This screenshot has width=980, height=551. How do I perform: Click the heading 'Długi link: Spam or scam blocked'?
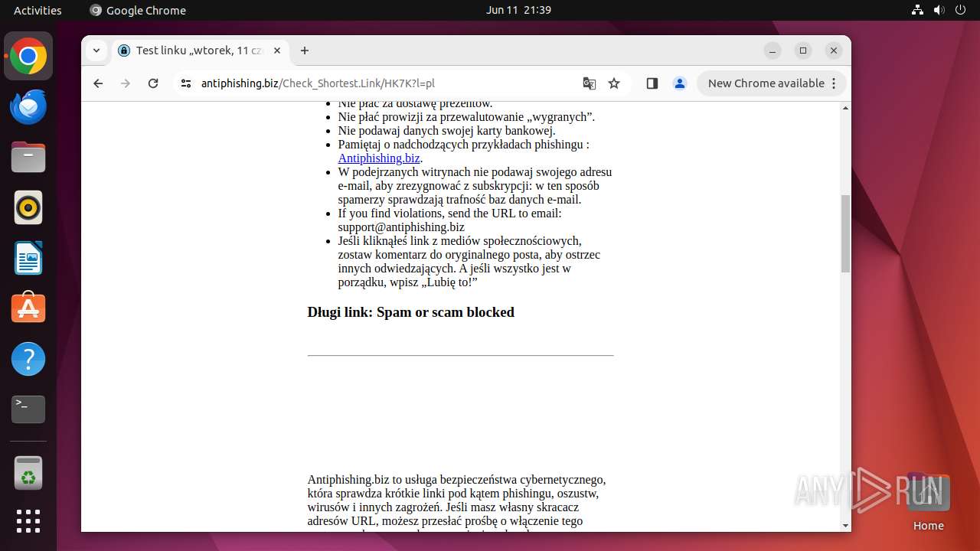coord(411,312)
